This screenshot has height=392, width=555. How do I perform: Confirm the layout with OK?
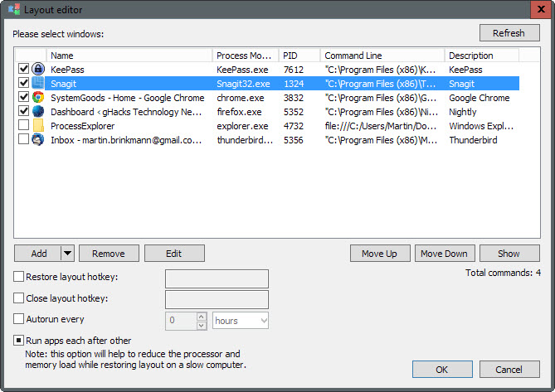[x=442, y=370]
